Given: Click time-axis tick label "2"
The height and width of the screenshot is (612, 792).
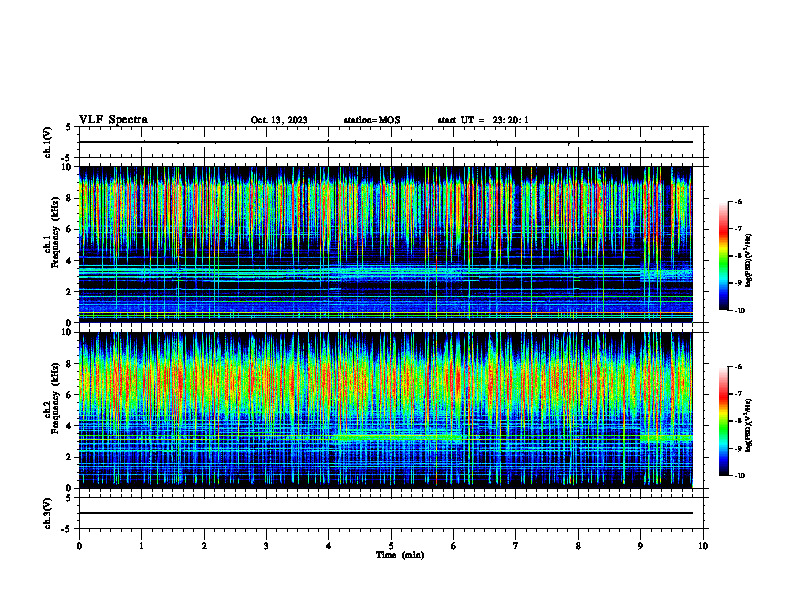Looking at the screenshot, I should [x=204, y=546].
